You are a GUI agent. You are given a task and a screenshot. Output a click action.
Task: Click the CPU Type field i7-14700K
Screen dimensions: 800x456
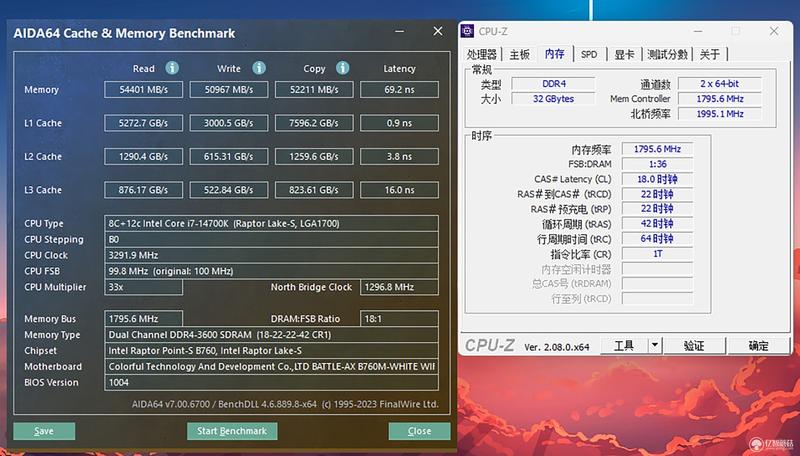point(271,223)
